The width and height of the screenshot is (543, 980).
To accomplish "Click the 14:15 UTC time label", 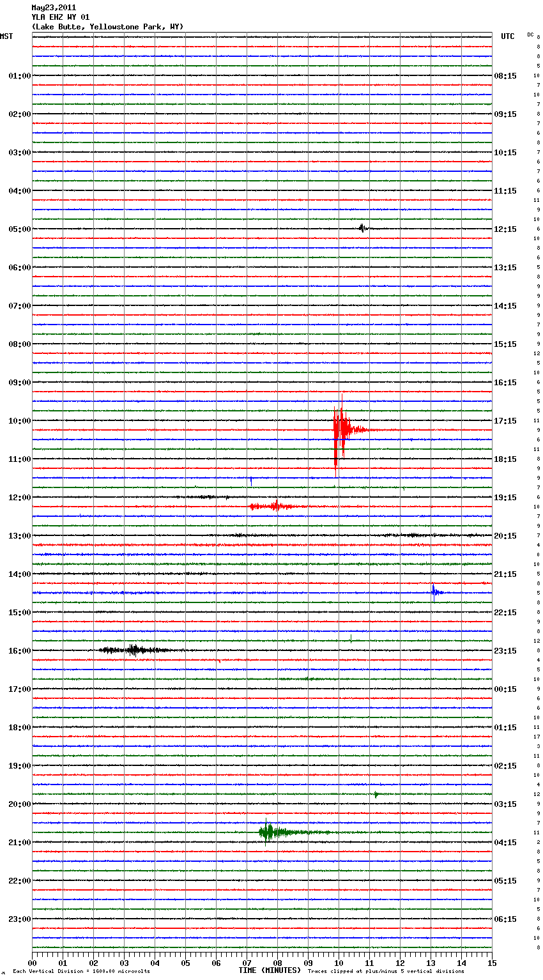I will [505, 306].
